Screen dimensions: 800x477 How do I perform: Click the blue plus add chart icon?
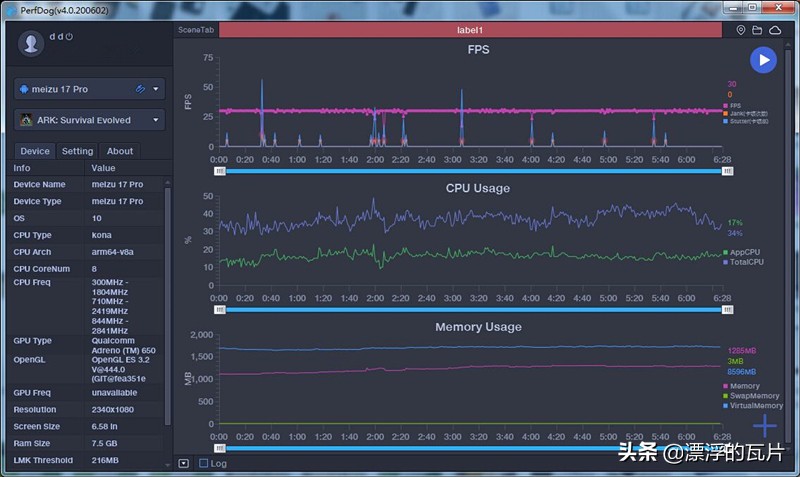tap(765, 425)
